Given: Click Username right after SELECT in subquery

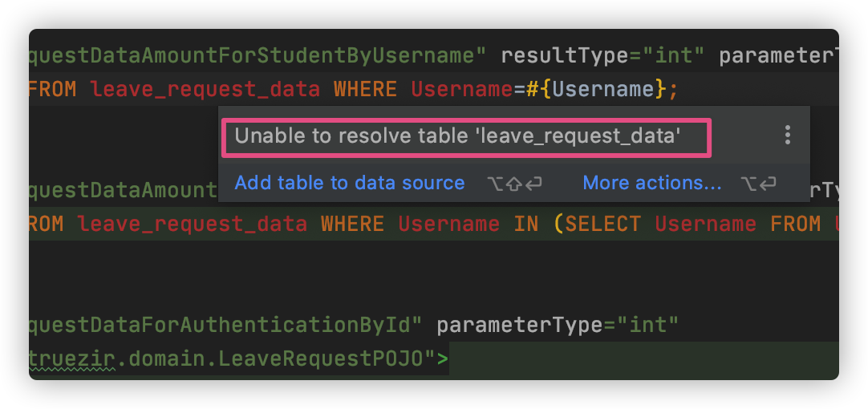Looking at the screenshot, I should pyautogui.click(x=705, y=224).
